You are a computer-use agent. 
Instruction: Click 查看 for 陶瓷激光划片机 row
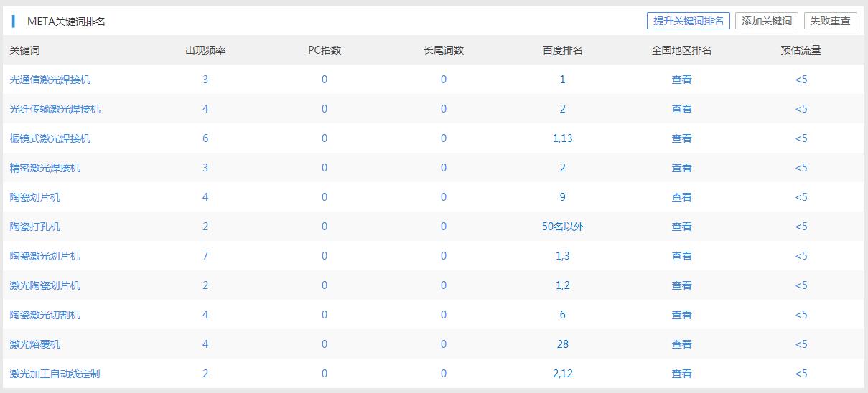point(681,256)
